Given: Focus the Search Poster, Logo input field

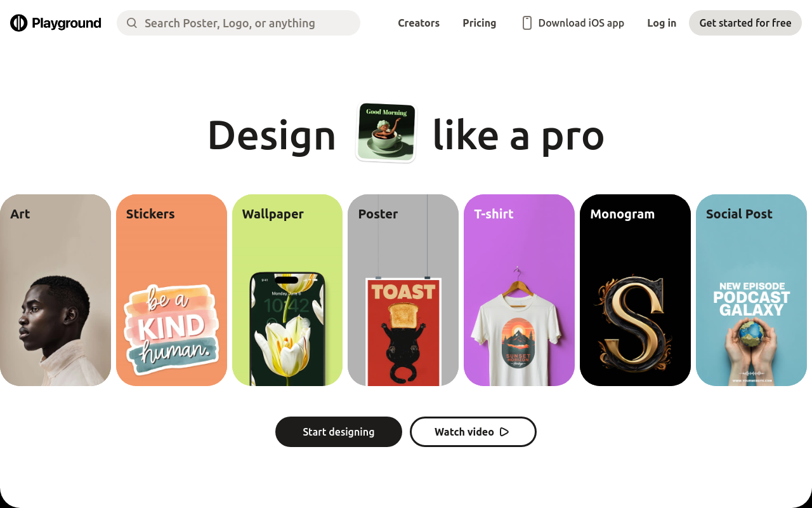Looking at the screenshot, I should click(239, 23).
